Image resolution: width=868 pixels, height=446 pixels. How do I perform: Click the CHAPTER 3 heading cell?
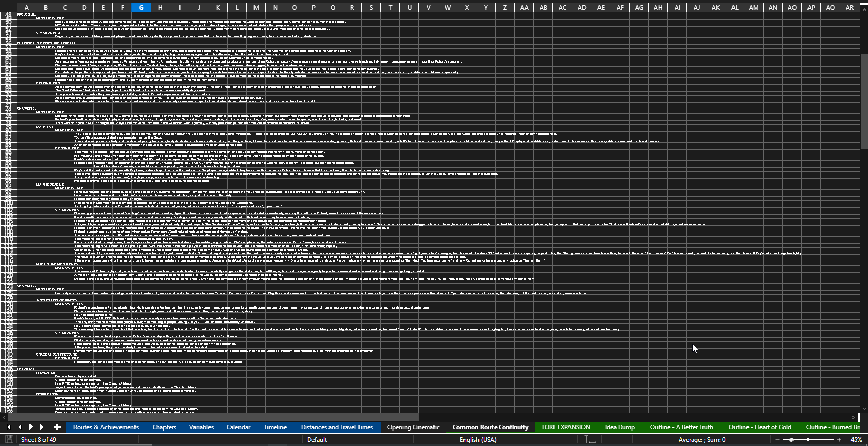point(26,286)
